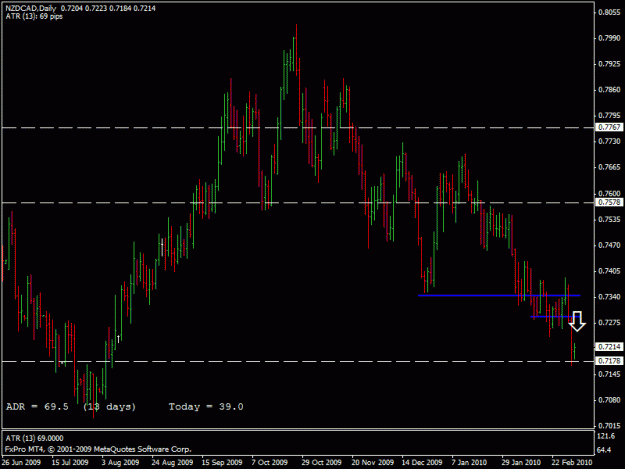
Task: Click the 7 Oct 2009 date label
Action: coord(269,462)
